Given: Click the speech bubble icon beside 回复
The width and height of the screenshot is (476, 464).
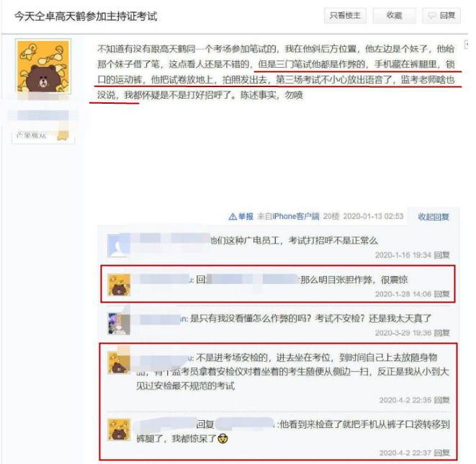Looking at the screenshot, I should click(x=432, y=15).
